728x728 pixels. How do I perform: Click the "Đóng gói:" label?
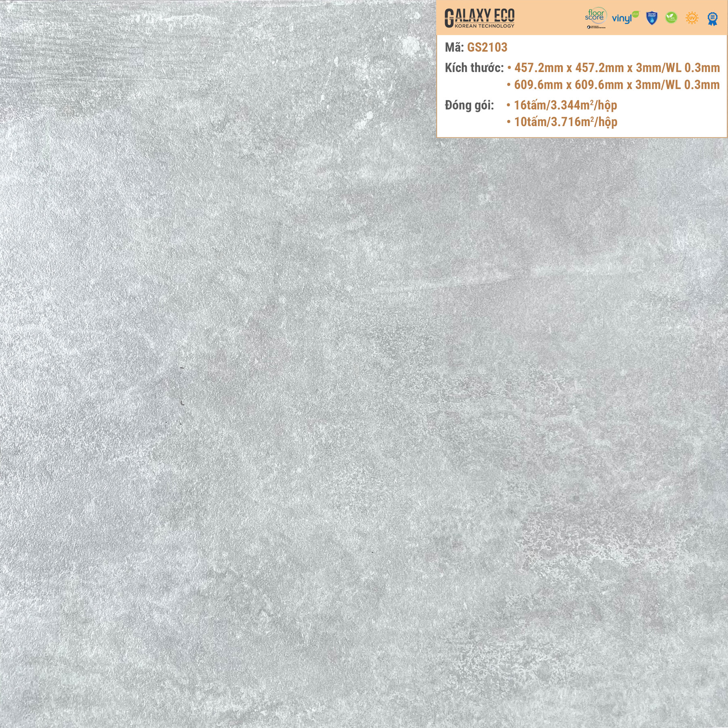click(469, 105)
